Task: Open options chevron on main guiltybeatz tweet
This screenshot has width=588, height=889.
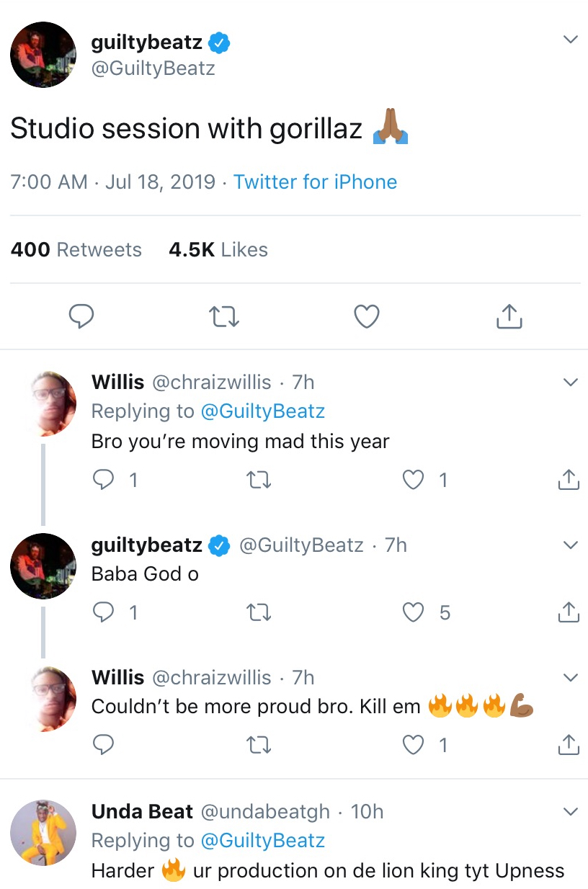Action: click(570, 40)
